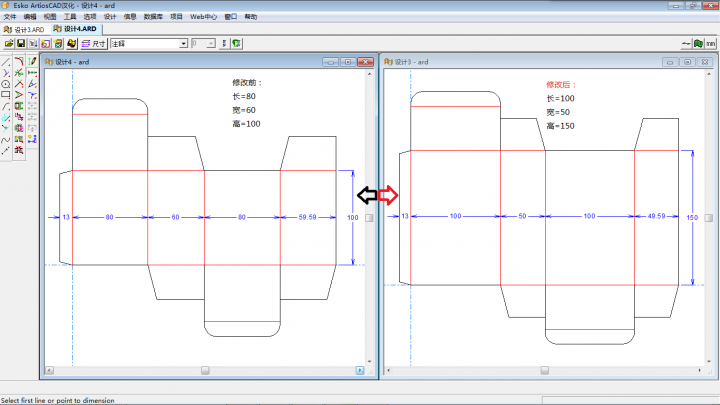Open the Web中心 menu
The width and height of the screenshot is (720, 405).
tap(203, 17)
